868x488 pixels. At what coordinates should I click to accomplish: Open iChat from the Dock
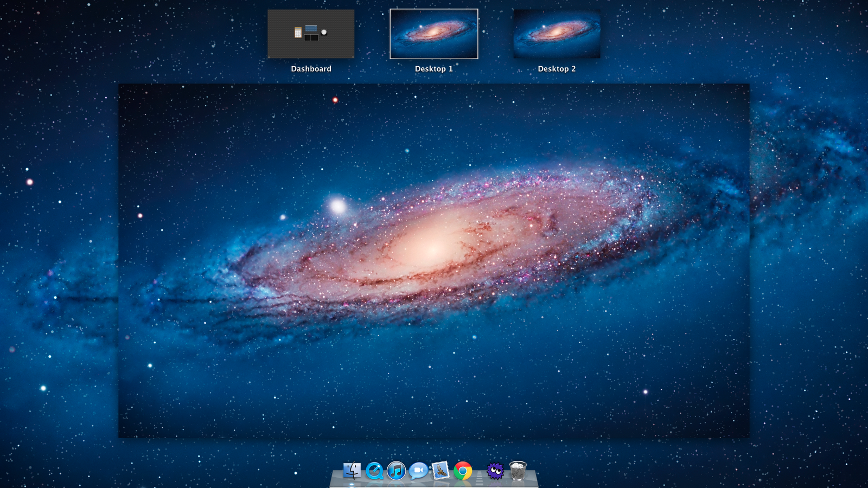[x=418, y=471]
